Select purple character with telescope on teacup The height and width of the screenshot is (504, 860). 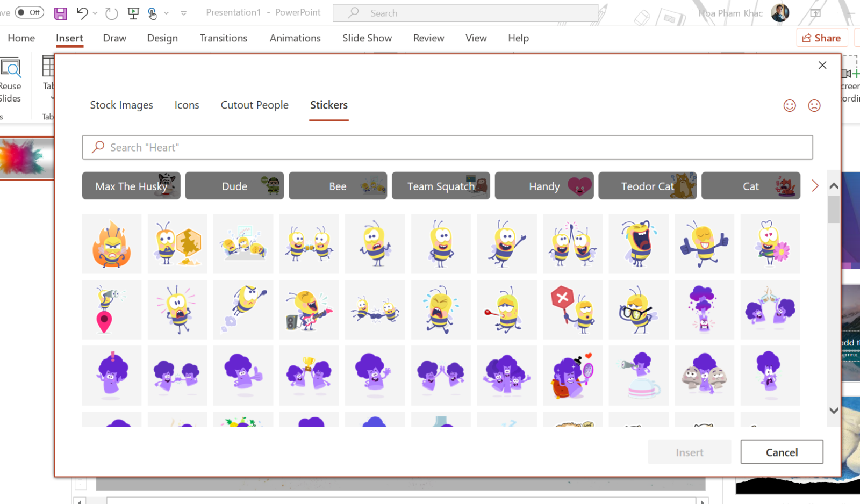[639, 376]
